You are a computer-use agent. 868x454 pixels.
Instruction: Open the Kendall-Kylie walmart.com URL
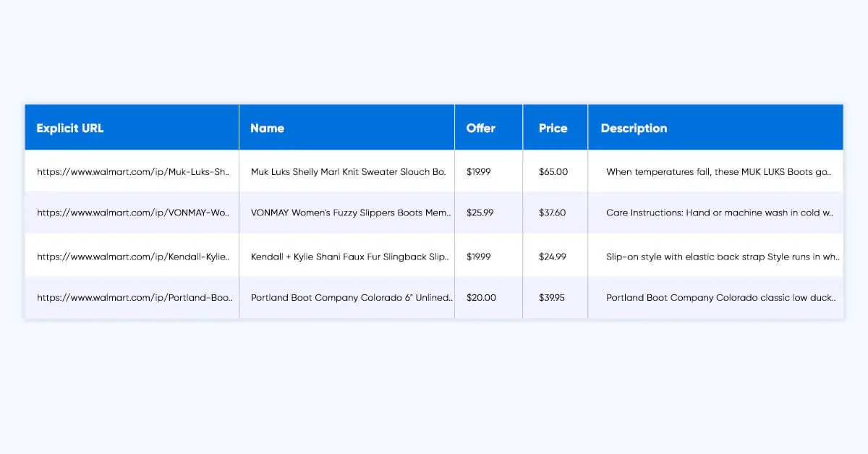[133, 257]
